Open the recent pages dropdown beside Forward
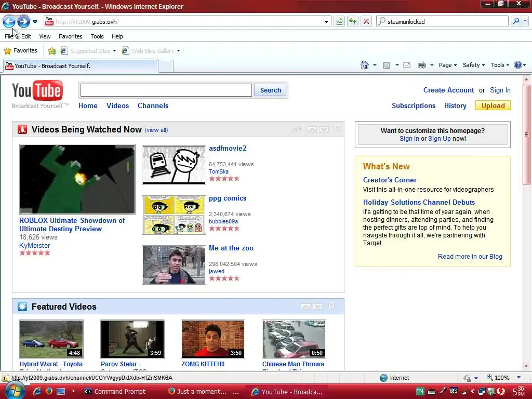The width and height of the screenshot is (532, 399). click(x=35, y=22)
